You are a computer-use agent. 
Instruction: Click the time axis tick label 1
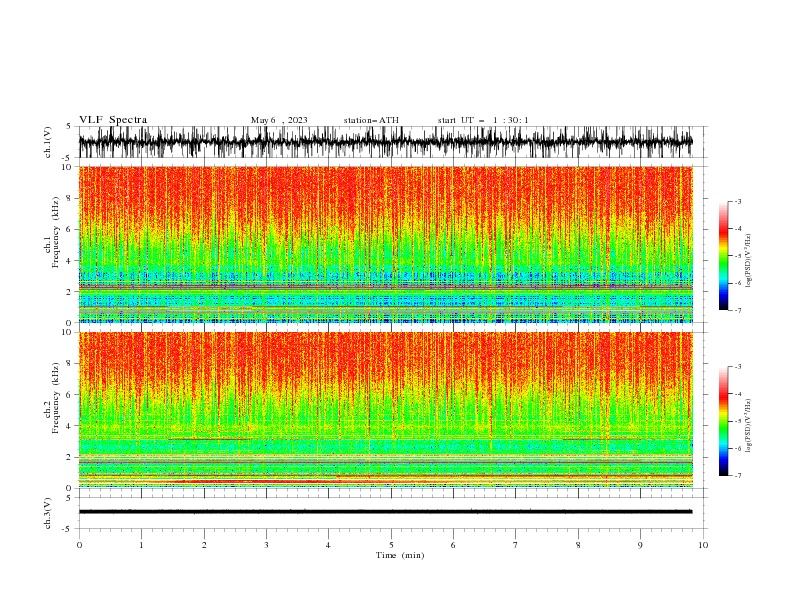tap(141, 545)
